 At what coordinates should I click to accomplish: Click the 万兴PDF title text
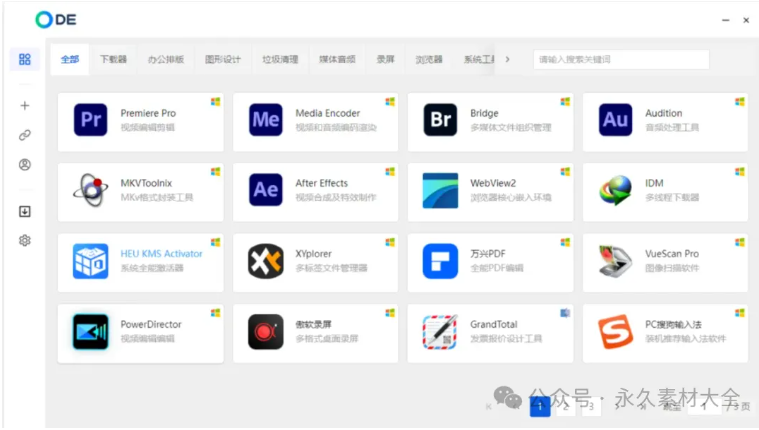pyautogui.click(x=488, y=254)
